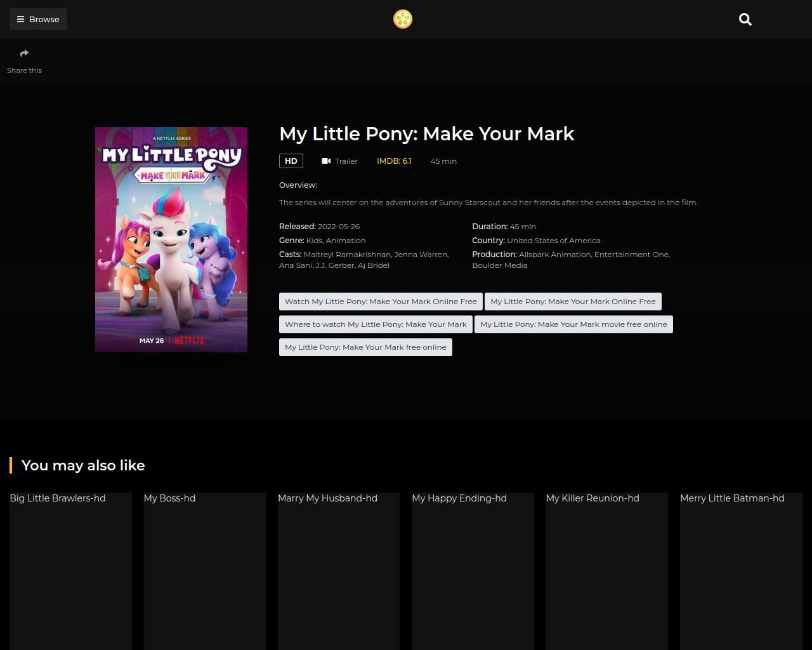
Task: Open cast member Jenna Warren
Action: [421, 255]
